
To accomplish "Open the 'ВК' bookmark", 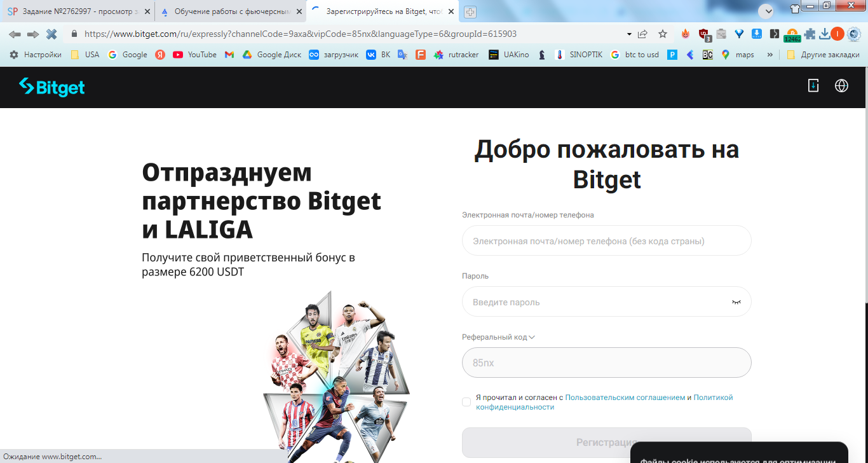I will point(379,55).
